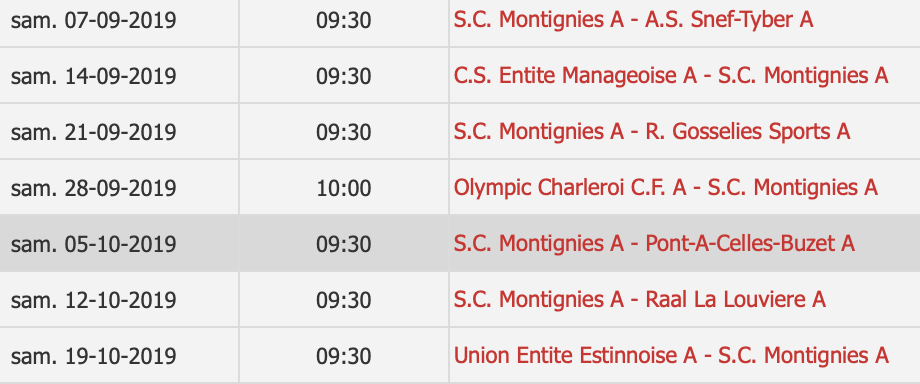920x384 pixels.
Task: Click the 09:30 time for 07-09-2019
Action: point(344,21)
